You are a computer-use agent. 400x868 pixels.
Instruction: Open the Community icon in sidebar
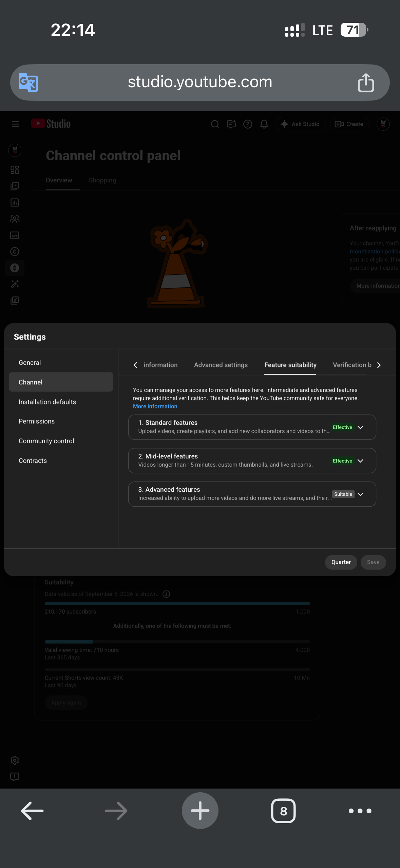[15, 219]
